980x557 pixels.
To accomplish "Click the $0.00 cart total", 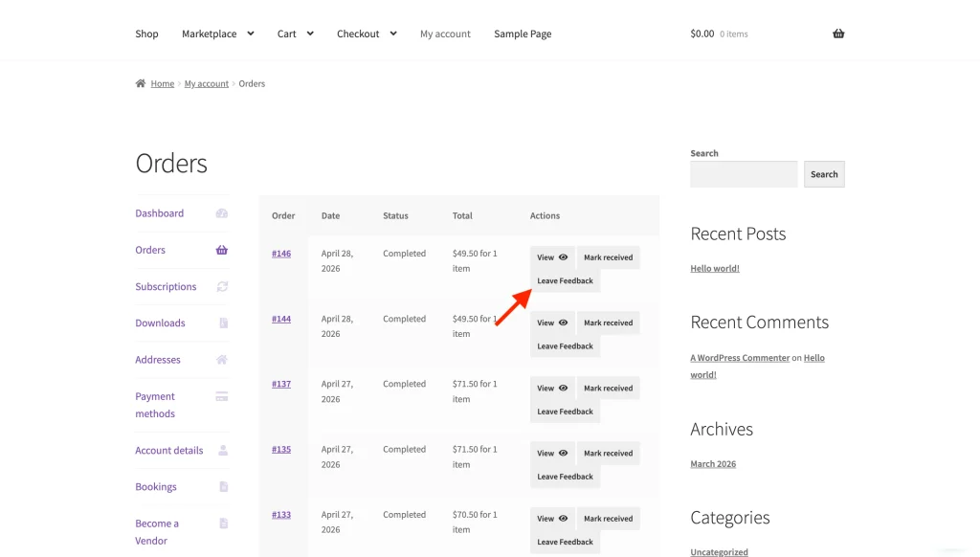I will pyautogui.click(x=702, y=33).
